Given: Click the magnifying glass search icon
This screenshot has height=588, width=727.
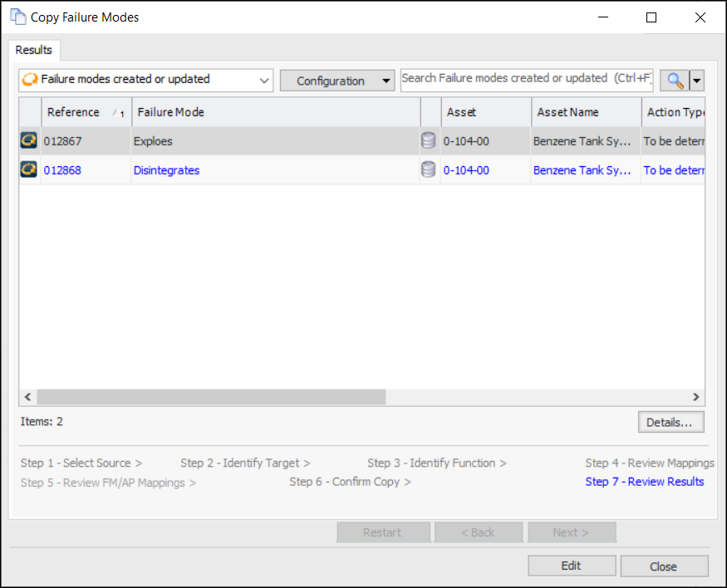Looking at the screenshot, I should [x=675, y=81].
